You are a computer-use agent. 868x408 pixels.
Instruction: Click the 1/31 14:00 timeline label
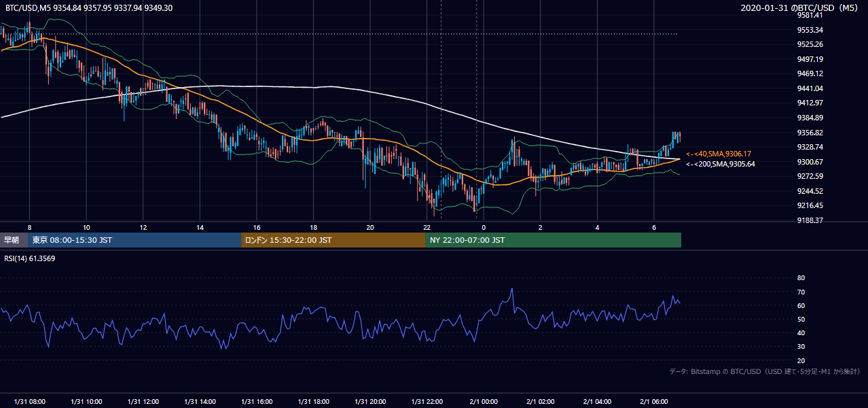tap(200, 402)
